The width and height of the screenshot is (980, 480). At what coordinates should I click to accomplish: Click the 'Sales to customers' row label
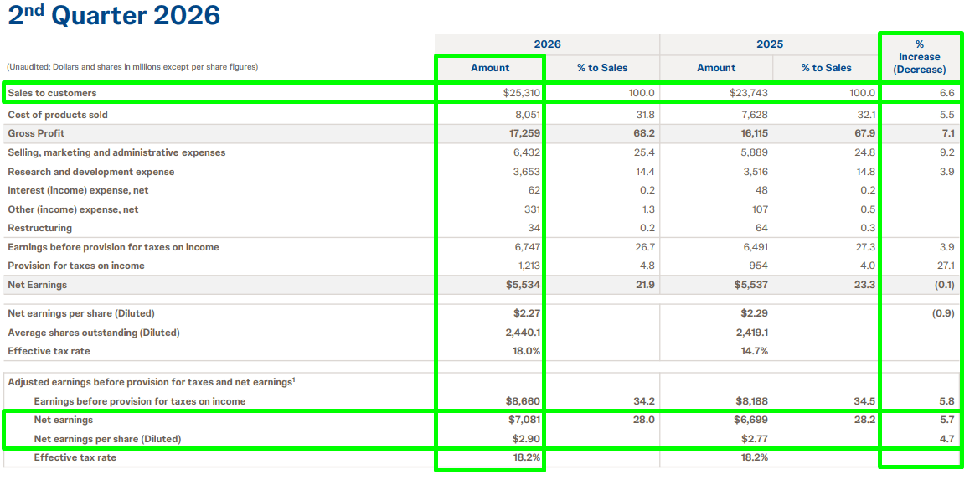point(53,93)
